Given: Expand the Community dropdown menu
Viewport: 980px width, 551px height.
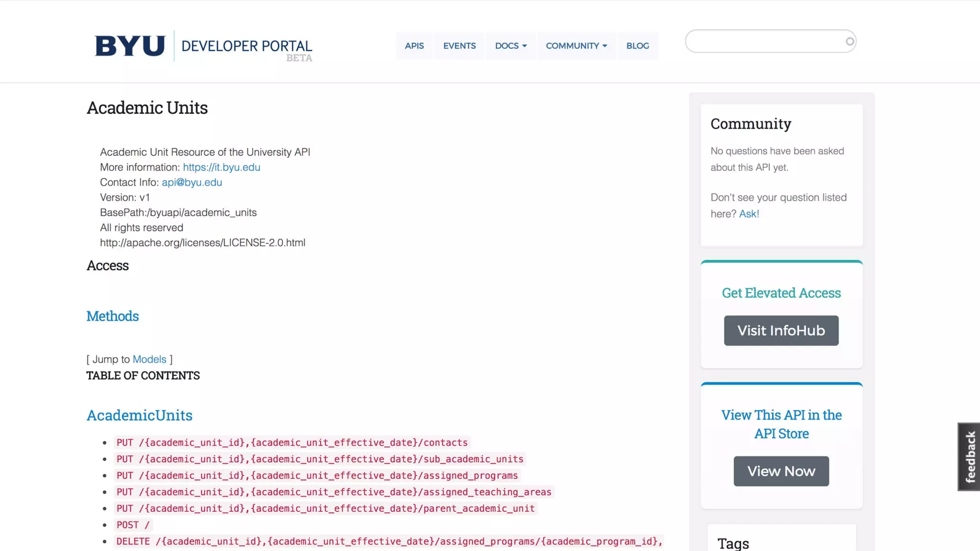Looking at the screenshot, I should tap(576, 46).
